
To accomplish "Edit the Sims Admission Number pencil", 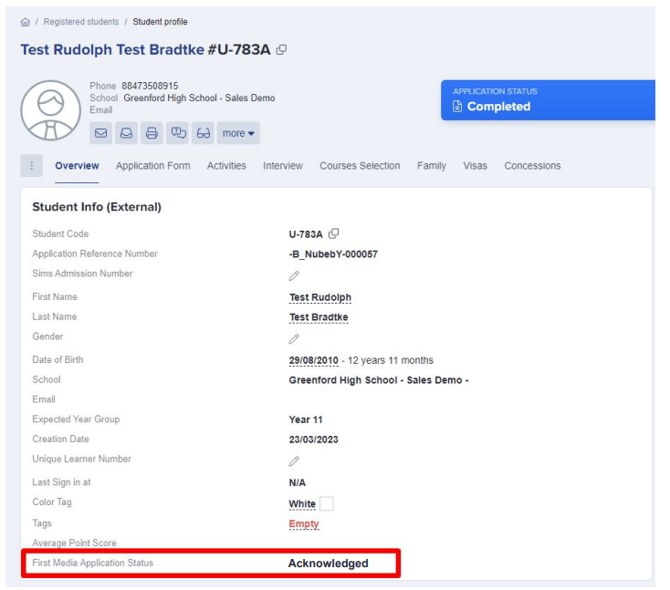I will point(294,276).
